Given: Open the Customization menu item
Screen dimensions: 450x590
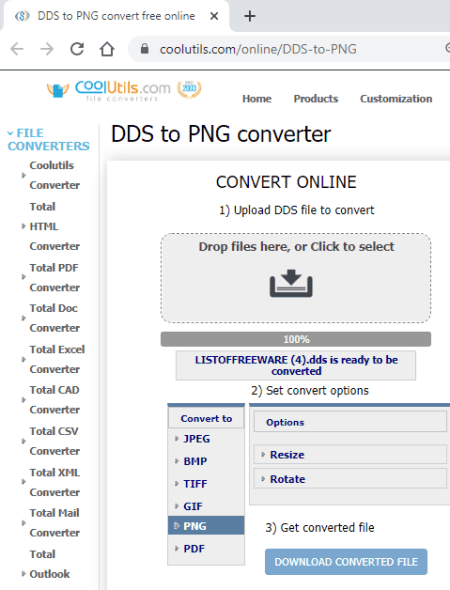Looking at the screenshot, I should click(x=396, y=99).
